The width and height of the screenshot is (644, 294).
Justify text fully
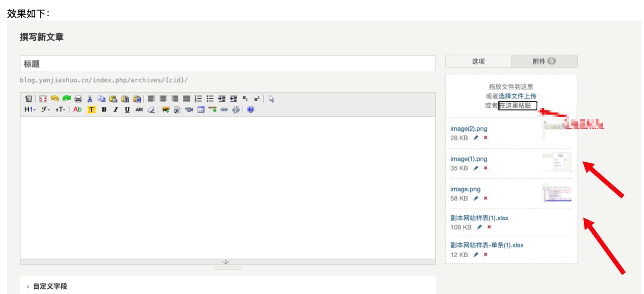(187, 99)
